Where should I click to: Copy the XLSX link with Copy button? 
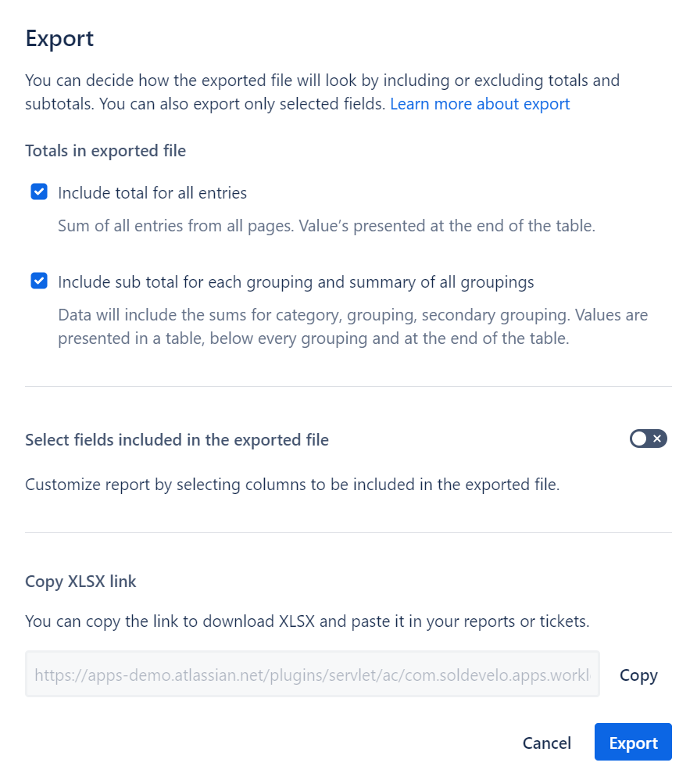tap(638, 675)
